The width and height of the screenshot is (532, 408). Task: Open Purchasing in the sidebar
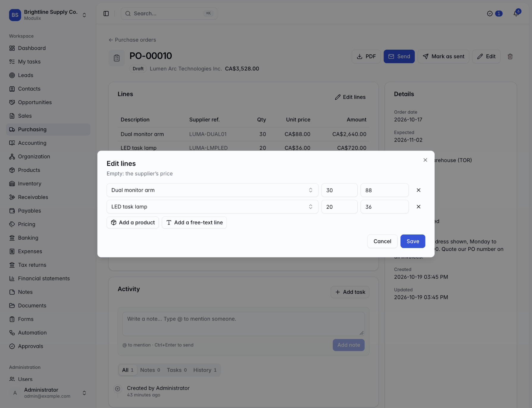(48, 129)
